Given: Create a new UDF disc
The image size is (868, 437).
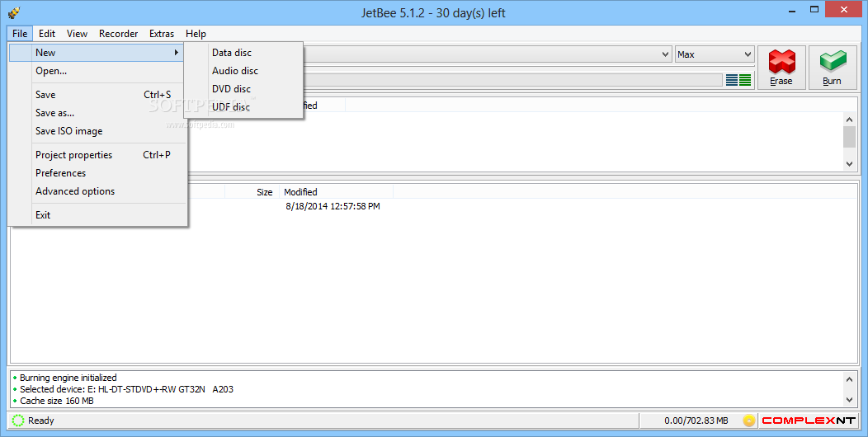Looking at the screenshot, I should pos(243,107).
